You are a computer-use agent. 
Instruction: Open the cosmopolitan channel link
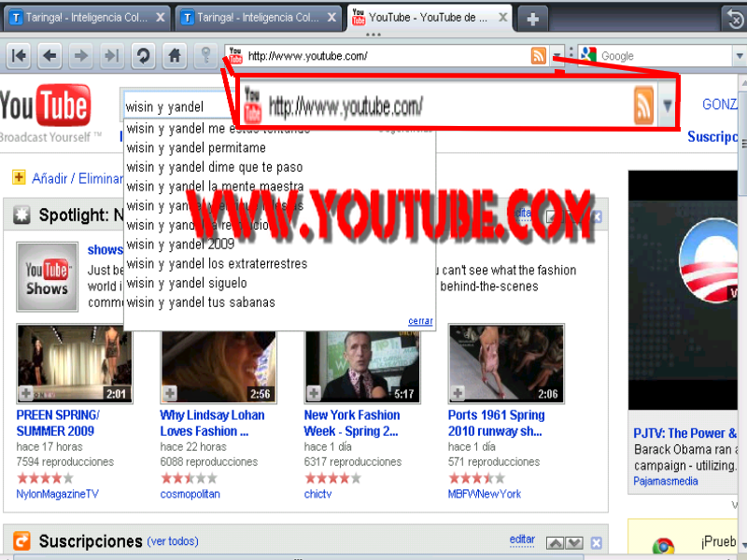click(x=190, y=495)
